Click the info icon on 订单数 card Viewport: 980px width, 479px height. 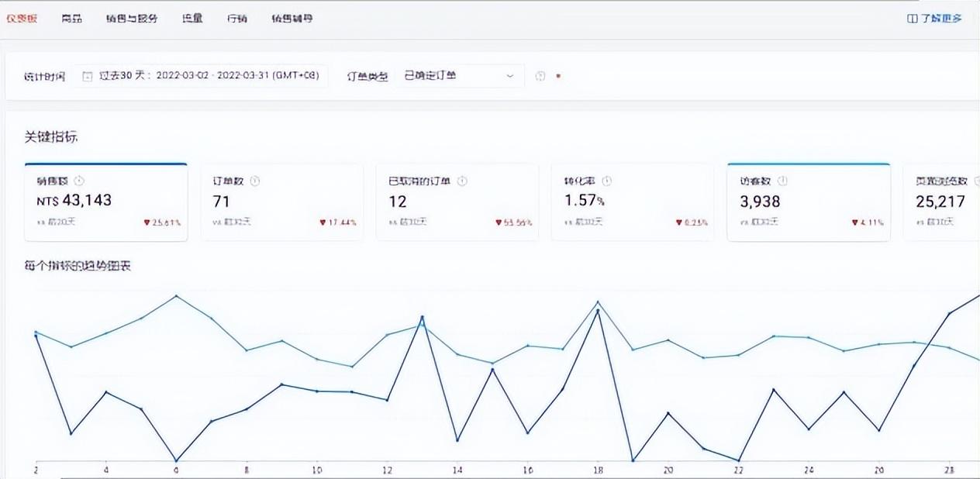[255, 181]
